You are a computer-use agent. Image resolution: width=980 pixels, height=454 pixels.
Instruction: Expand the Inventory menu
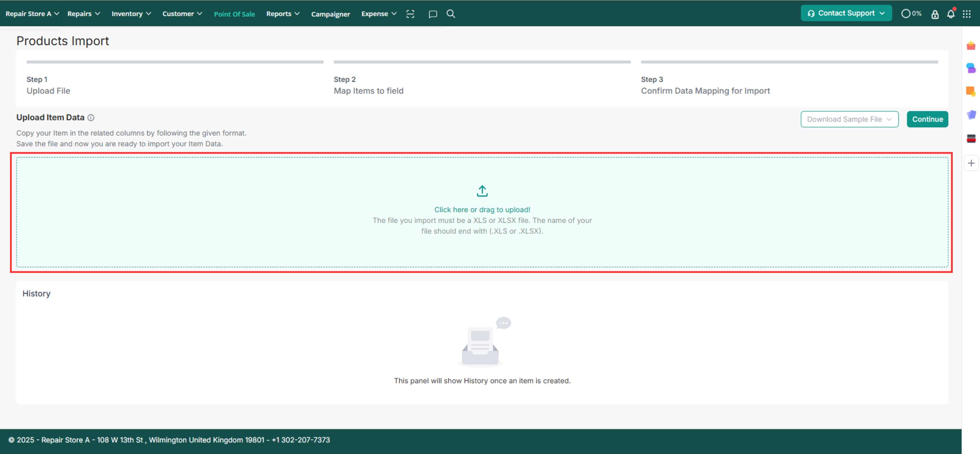coord(131,14)
